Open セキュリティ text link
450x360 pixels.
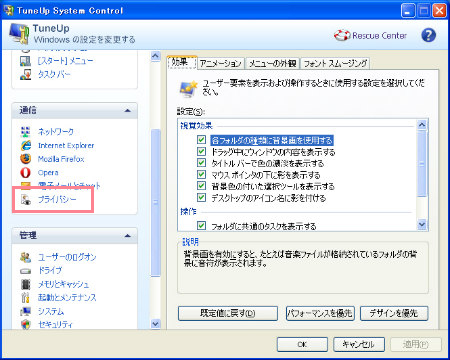[x=55, y=324]
